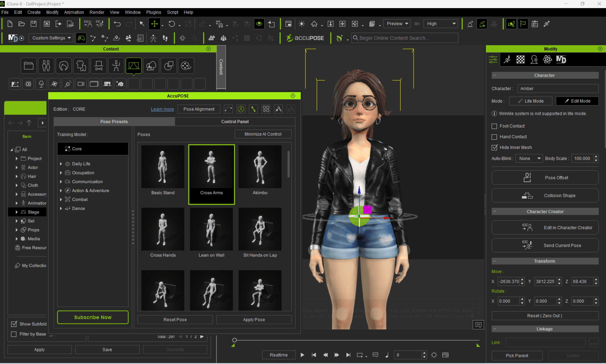This screenshot has height=364, width=606.
Task: Click the AccuPOSE toolbar logo
Action: tap(305, 38)
